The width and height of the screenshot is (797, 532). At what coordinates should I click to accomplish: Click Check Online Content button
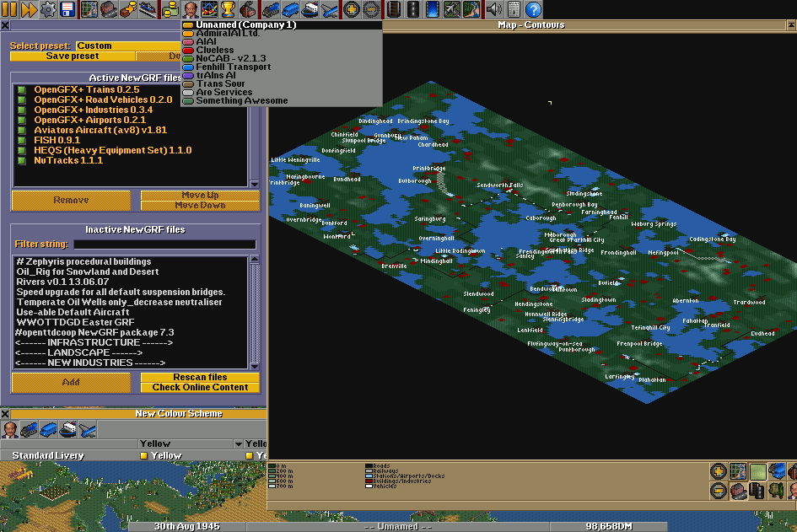200,387
